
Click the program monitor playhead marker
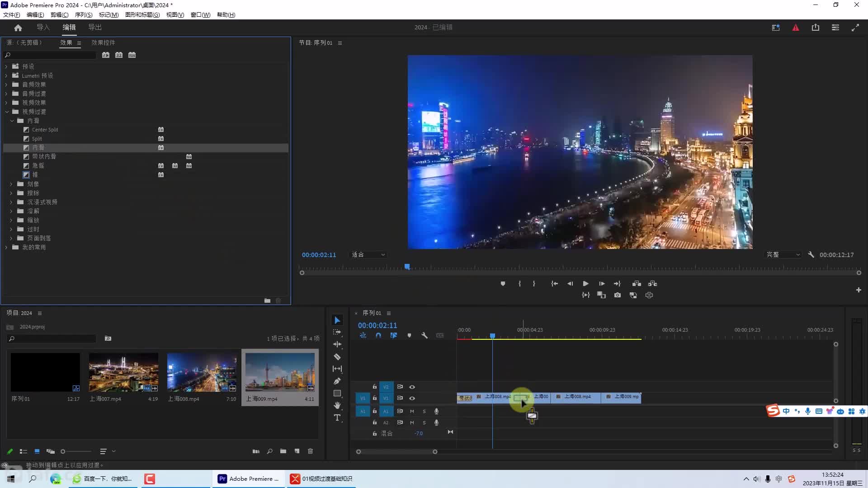(x=407, y=267)
